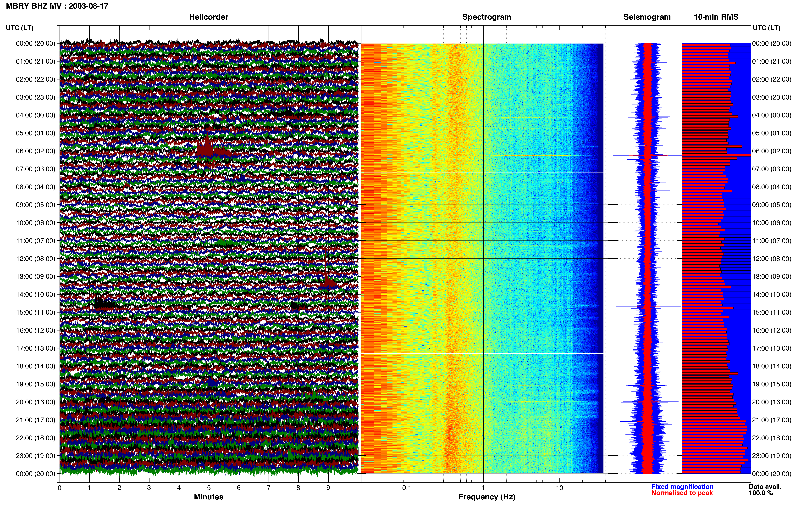Click the 5 minutes axis tick label
Image resolution: width=812 pixels, height=508 pixels.
209,487
